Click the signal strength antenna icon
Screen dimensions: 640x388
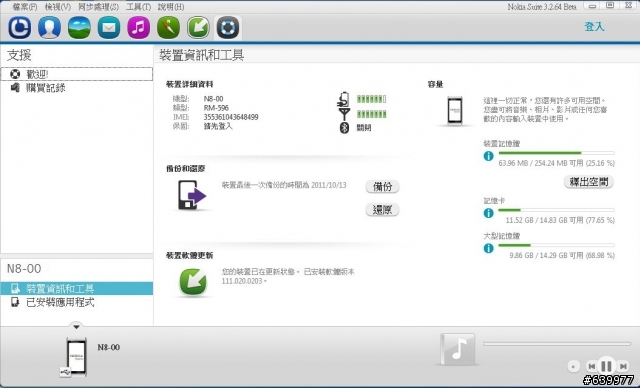(344, 114)
